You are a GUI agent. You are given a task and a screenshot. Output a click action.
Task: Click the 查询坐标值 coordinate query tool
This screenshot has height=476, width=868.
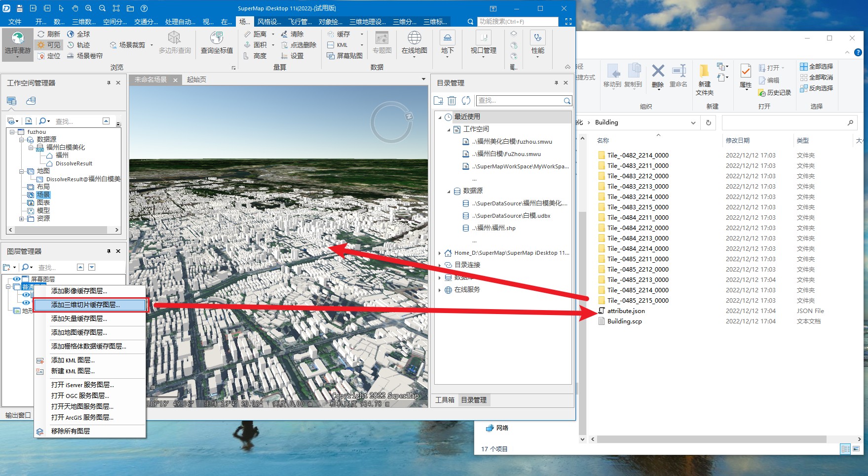(217, 42)
